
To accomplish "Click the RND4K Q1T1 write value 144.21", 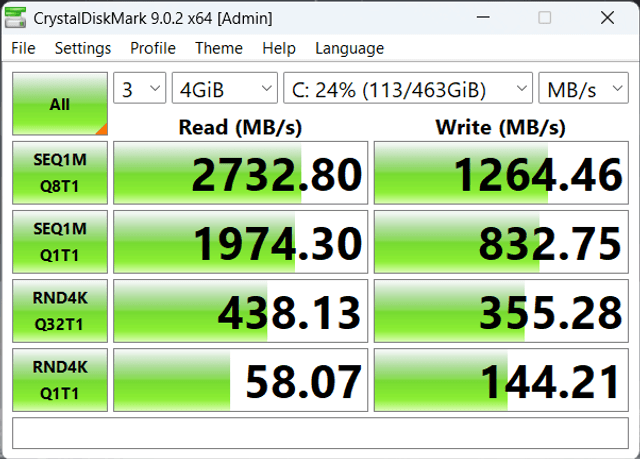I will [501, 380].
